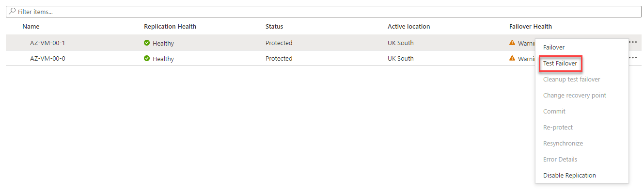Click the Error Details menu entry
This screenshot has height=195, width=644.
[560, 160]
